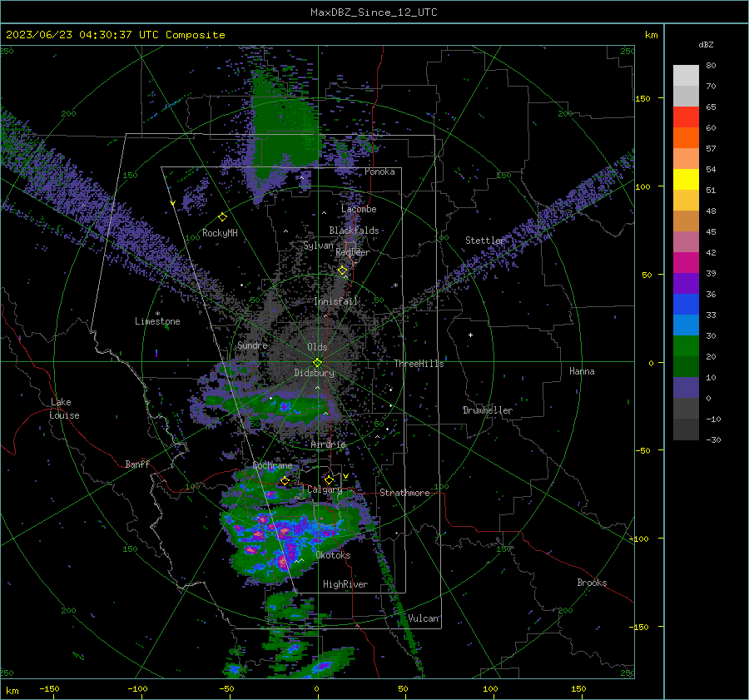This screenshot has width=749, height=700.
Task: Click the asterisk marker above Limestone
Action: (157, 314)
